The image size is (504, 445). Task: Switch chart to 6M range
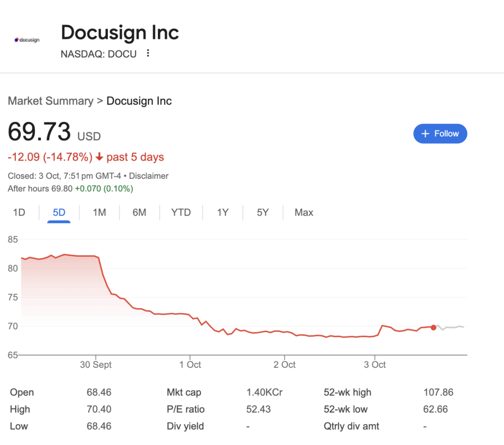coord(139,213)
